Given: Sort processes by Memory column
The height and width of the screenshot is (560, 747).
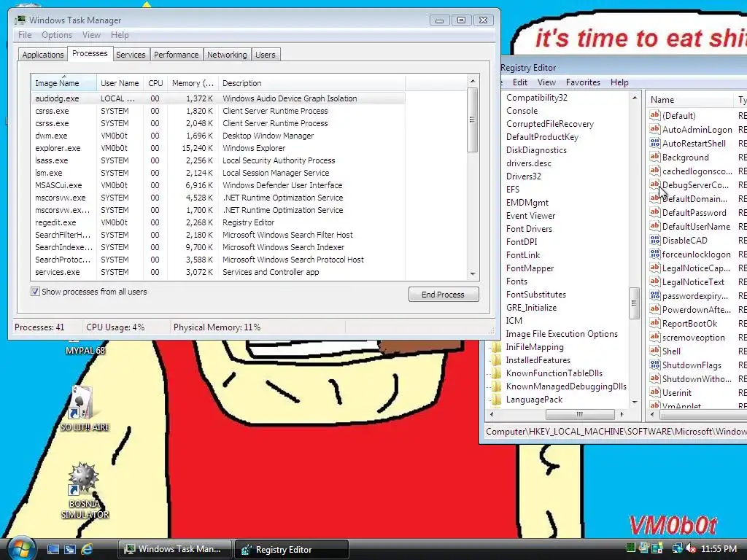Looking at the screenshot, I should [193, 83].
